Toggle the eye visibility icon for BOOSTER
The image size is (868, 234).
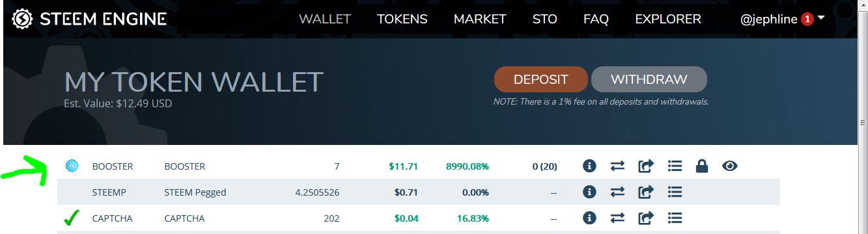point(730,166)
